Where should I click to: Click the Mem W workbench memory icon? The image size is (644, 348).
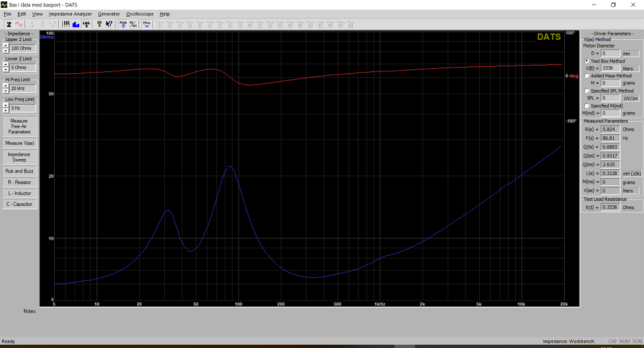[147, 24]
